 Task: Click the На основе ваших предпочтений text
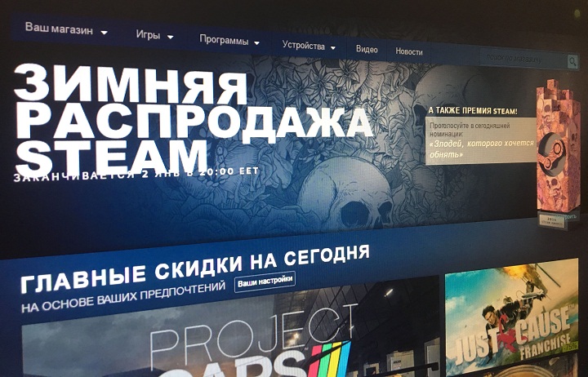[x=123, y=298]
